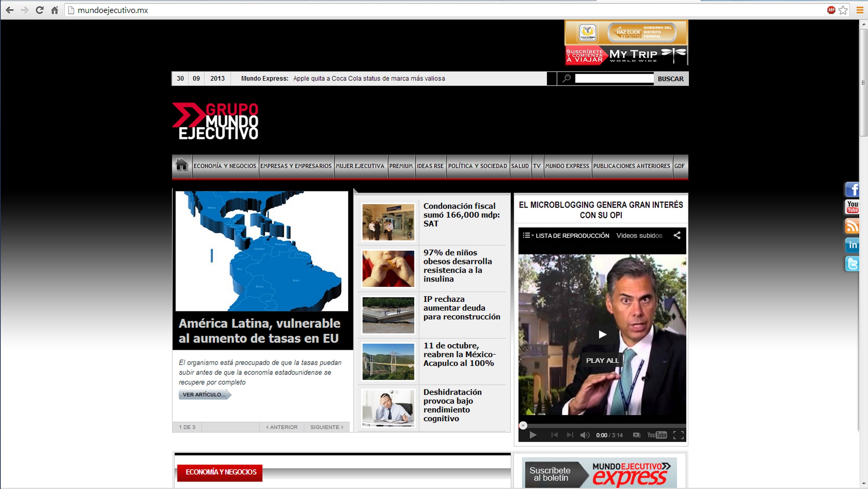Viewport: 868px width, 489px height.
Task: Click into the search text field
Action: tap(614, 78)
